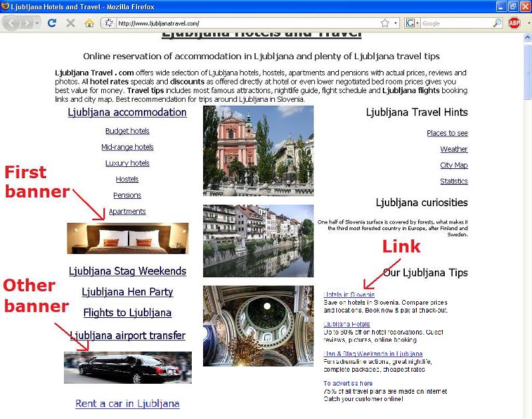The image size is (532, 419).
Task: Click the search magnifier icon
Action: (495, 23)
